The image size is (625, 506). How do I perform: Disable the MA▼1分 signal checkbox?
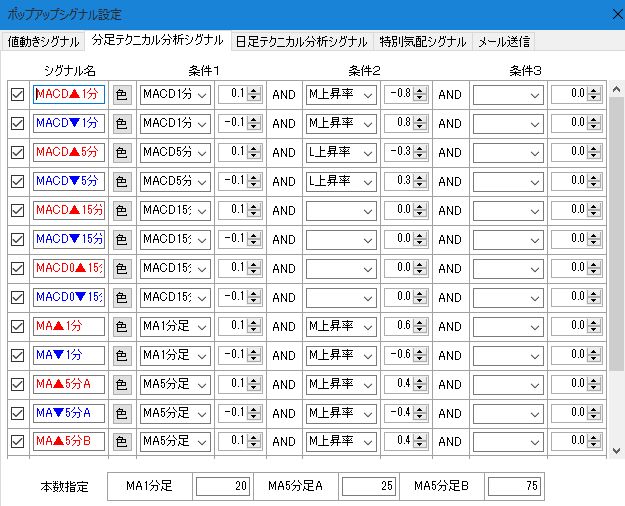(17, 356)
